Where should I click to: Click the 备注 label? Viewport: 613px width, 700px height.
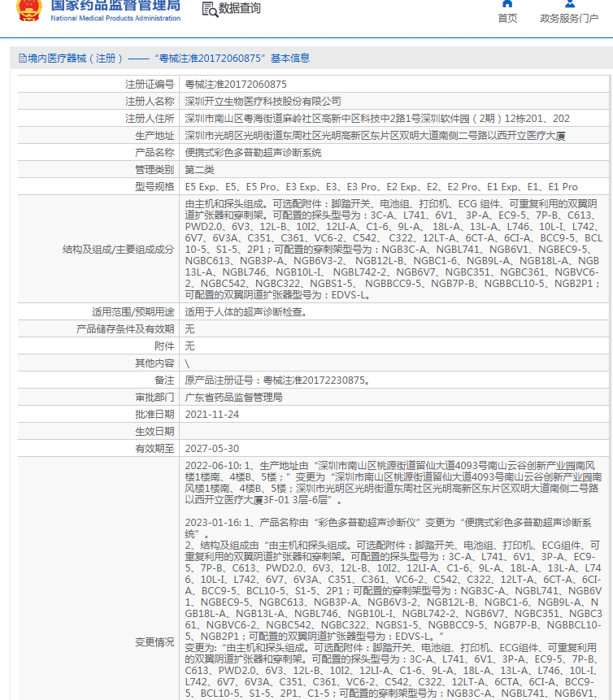(x=164, y=380)
